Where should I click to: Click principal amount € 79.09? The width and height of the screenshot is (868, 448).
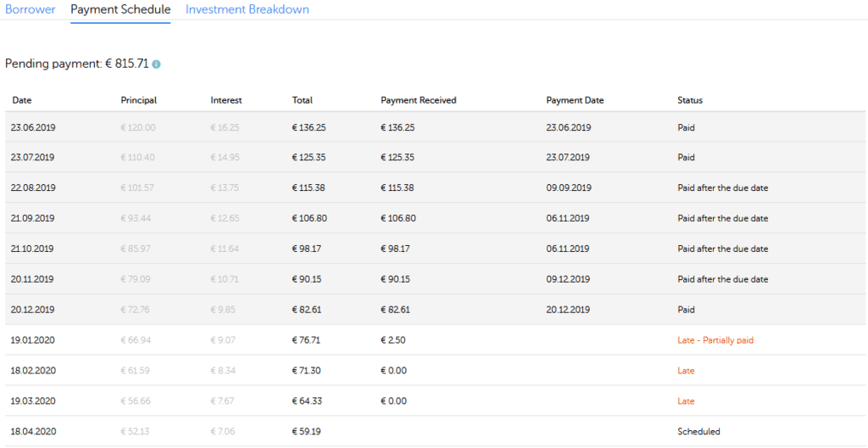click(136, 279)
